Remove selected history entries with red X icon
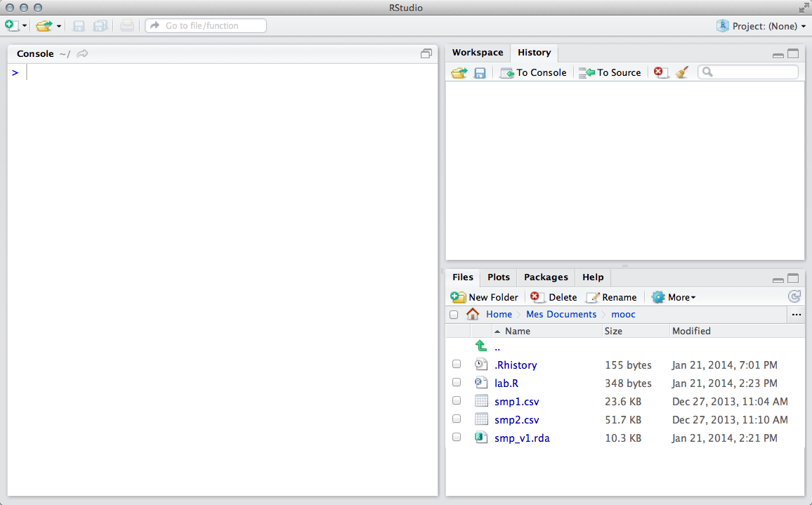 tap(660, 72)
